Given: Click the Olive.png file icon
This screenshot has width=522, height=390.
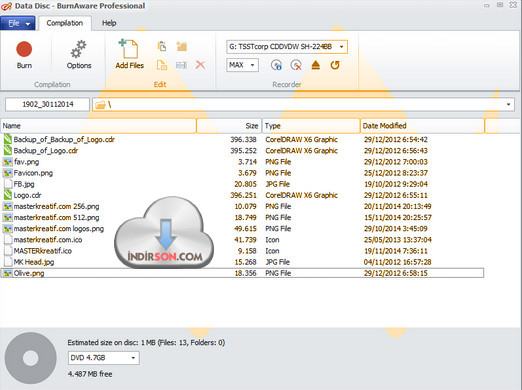Looking at the screenshot, I should tap(7, 273).
